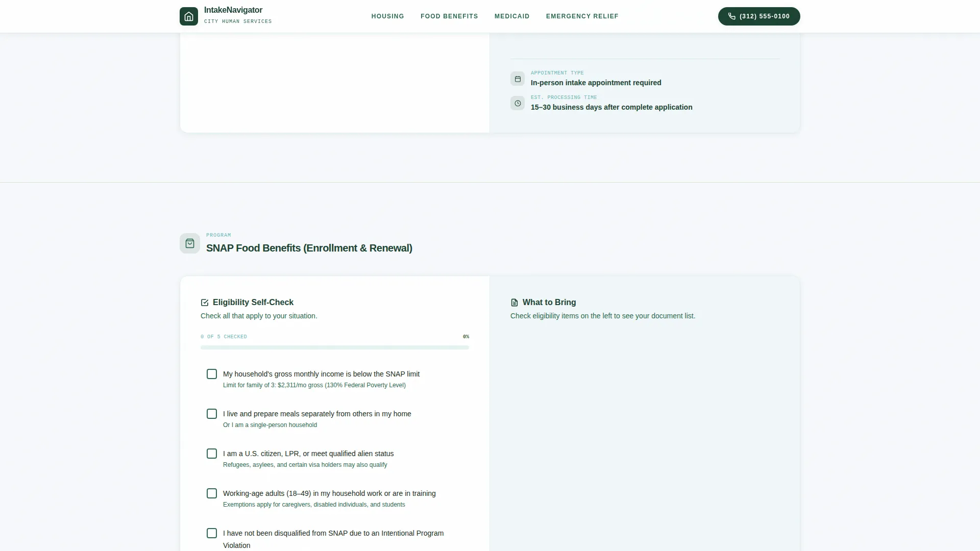Click the 'EST. PROCESSING TIME' label
The height and width of the screenshot is (551, 980).
click(x=564, y=97)
